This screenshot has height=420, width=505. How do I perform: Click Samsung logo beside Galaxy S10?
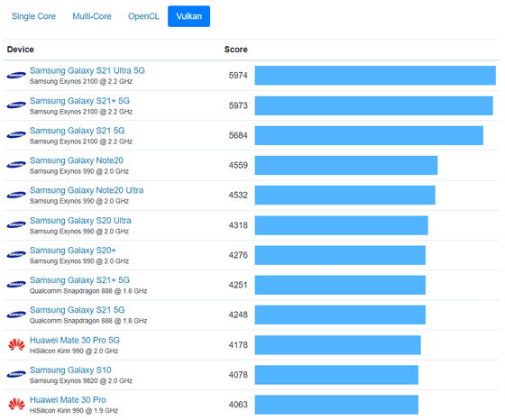[x=16, y=374]
